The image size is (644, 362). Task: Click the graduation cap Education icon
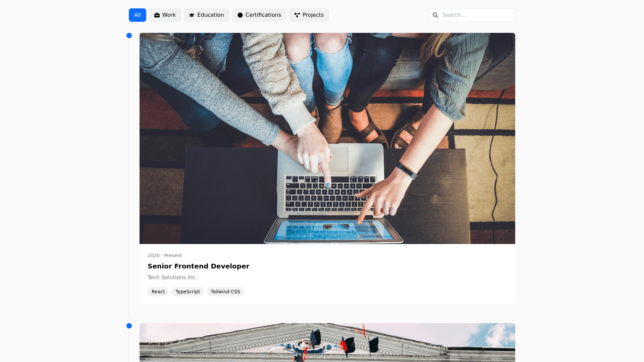pyautogui.click(x=192, y=15)
